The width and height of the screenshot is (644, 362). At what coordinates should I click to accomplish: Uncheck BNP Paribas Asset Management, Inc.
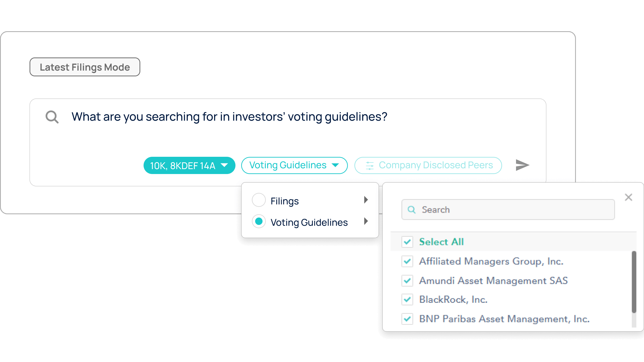pyautogui.click(x=407, y=319)
